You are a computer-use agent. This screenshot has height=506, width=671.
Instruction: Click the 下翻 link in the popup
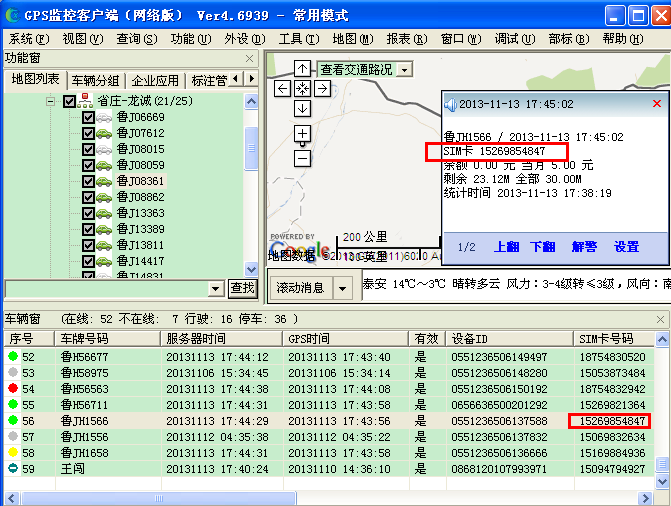pyautogui.click(x=542, y=247)
